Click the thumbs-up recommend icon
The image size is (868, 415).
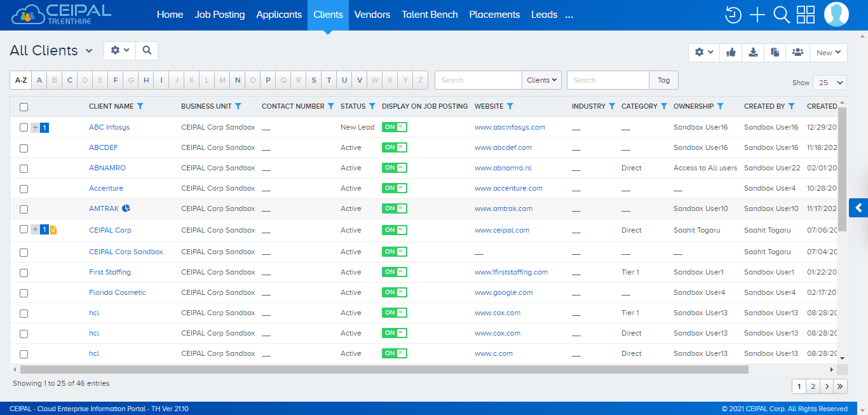click(731, 52)
